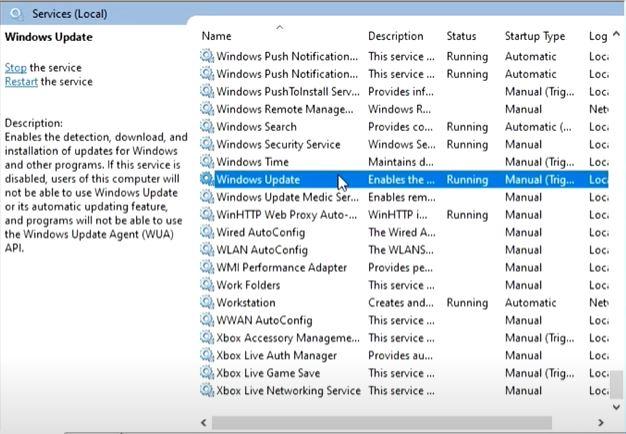Select the WWAN AutoConfig service
The width and height of the screenshot is (626, 434).
point(404,320)
